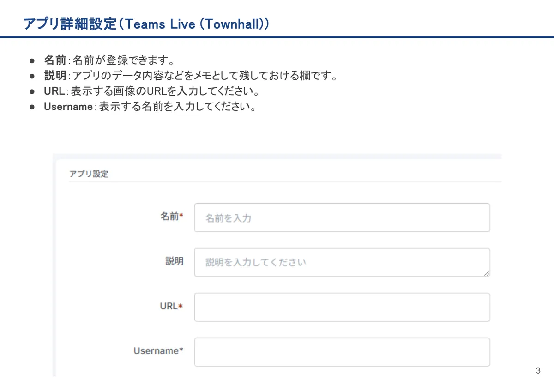Click the Username* field label
This screenshot has height=392, width=554.
pyautogui.click(x=158, y=351)
